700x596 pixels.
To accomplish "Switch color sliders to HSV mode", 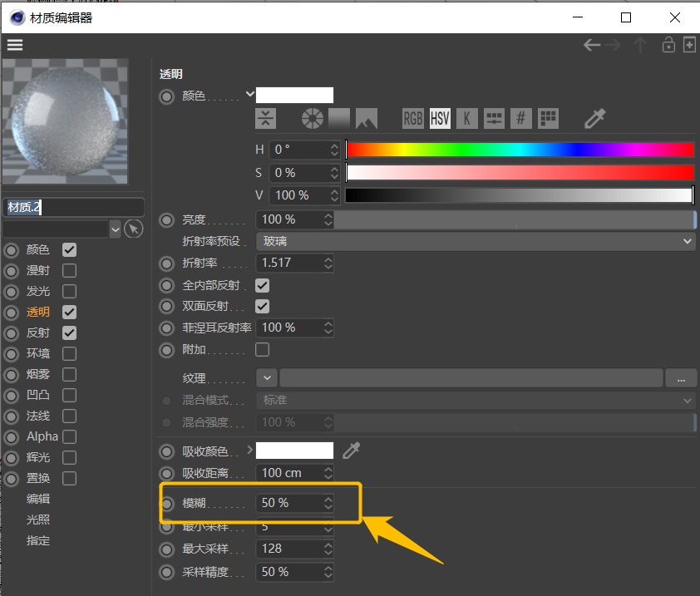I will pyautogui.click(x=440, y=118).
